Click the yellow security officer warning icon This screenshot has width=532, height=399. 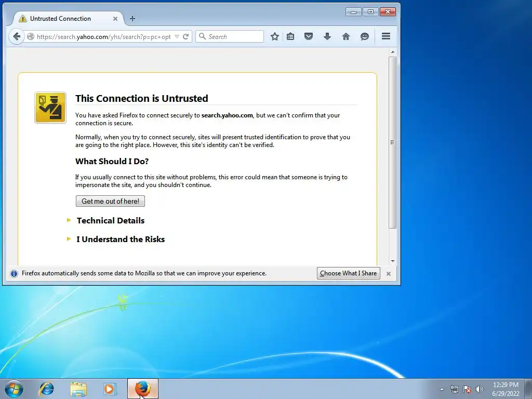point(50,108)
